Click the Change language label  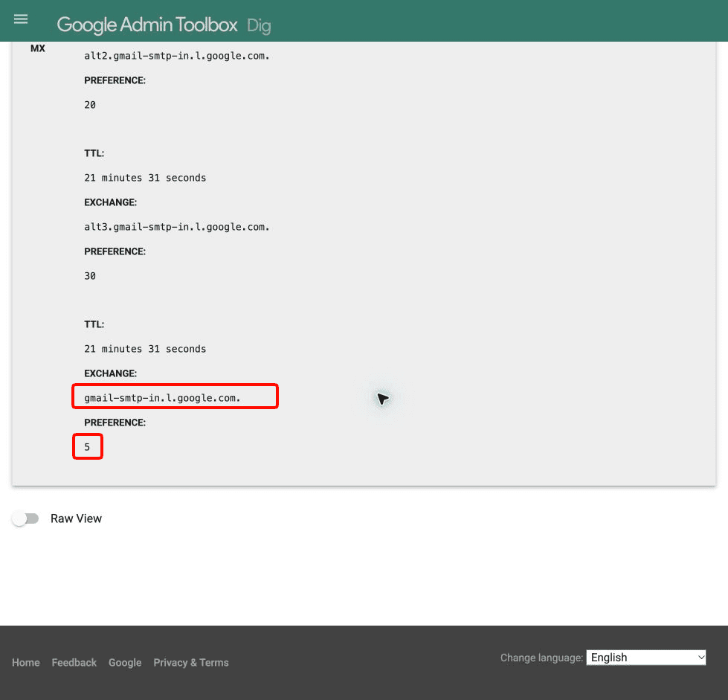[541, 658]
